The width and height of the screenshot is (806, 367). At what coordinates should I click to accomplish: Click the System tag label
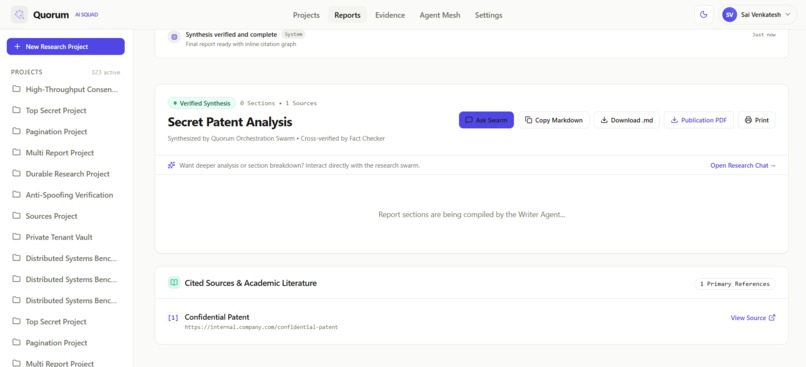pos(294,34)
